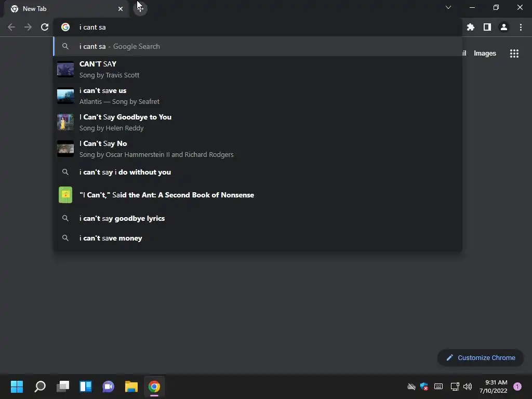The width and height of the screenshot is (532, 399).
Task: Open the Windows Security tray icon
Action: [424, 387]
